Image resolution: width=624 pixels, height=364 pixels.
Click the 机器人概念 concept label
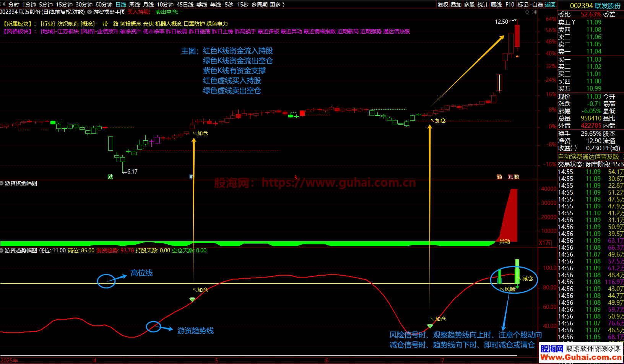click(169, 24)
